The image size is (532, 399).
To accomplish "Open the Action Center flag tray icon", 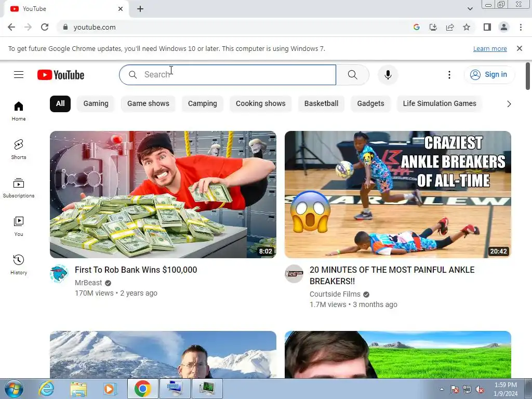I will [454, 389].
